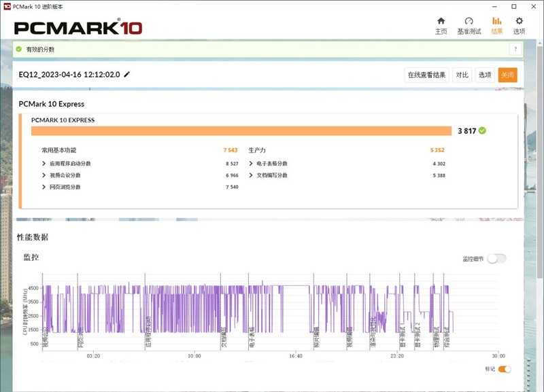Click the green valid-score check icon in banner
The width and height of the screenshot is (544, 392).
tap(19, 50)
